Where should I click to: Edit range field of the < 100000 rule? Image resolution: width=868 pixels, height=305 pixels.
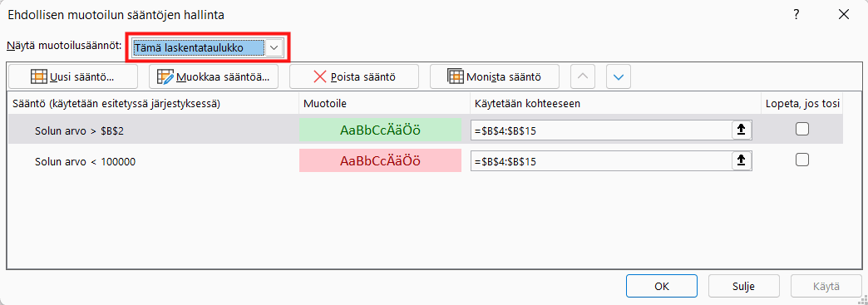coord(601,161)
